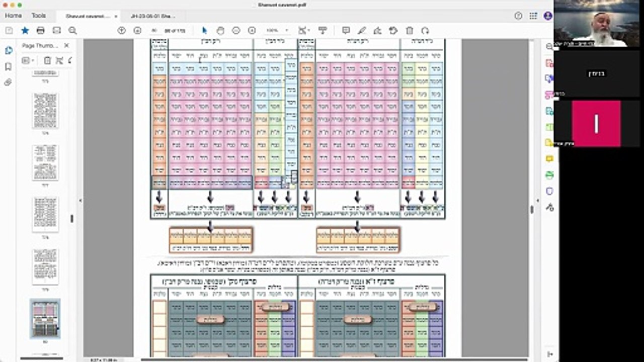Open Protect shield tool in right pane

(549, 191)
